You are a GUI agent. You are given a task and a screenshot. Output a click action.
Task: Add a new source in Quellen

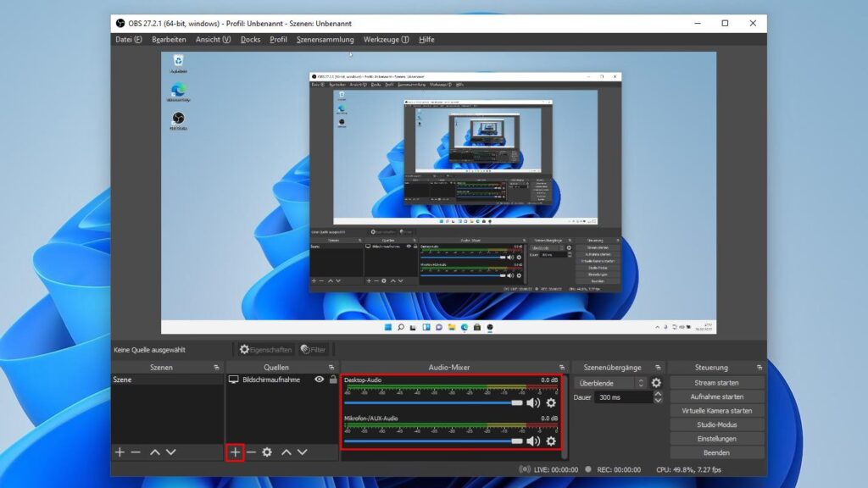(235, 452)
